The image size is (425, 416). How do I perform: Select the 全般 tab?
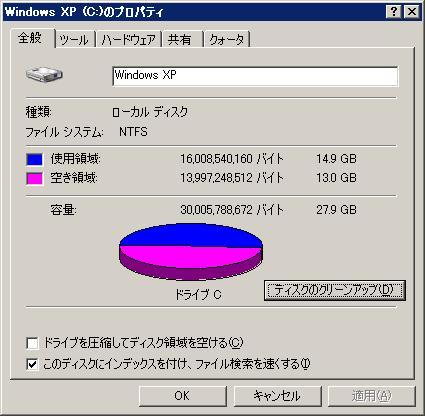(x=32, y=38)
